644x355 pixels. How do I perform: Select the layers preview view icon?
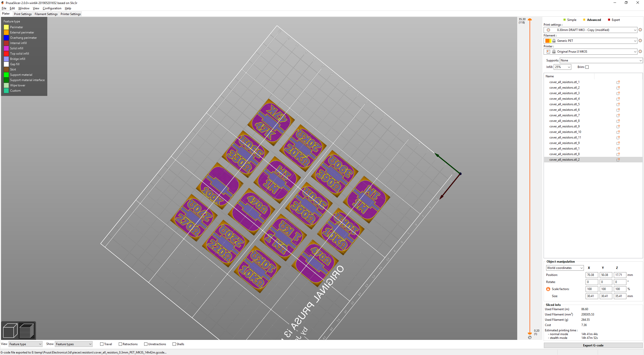(27, 330)
